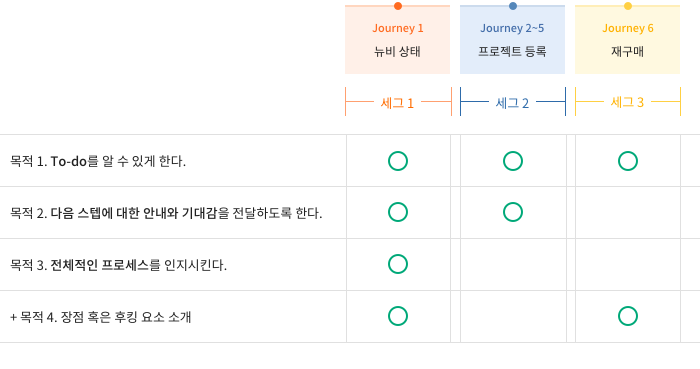Screen dimensions: 700x369
Task: Click the blue dot above Journey 2~5
Action: [x=513, y=6]
